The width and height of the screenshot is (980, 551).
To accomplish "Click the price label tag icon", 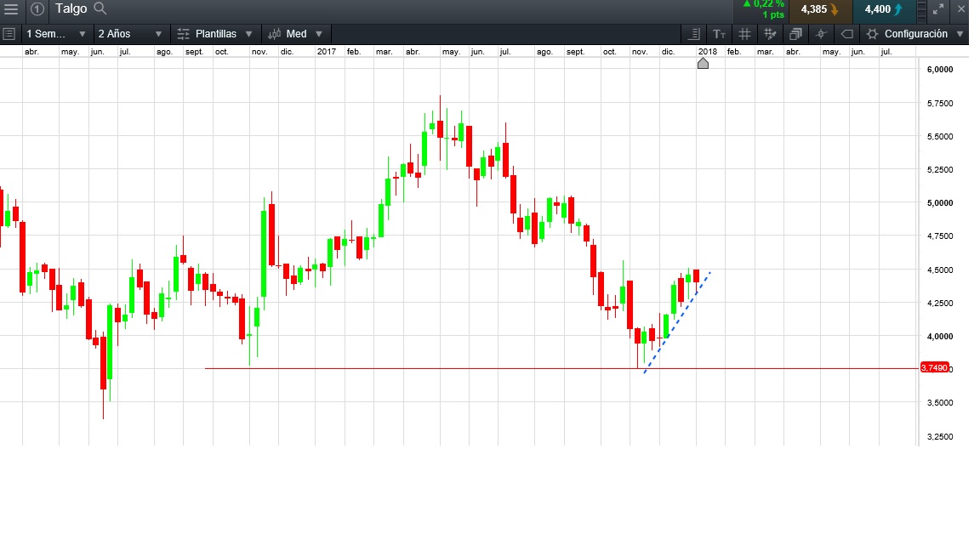I will click(847, 34).
